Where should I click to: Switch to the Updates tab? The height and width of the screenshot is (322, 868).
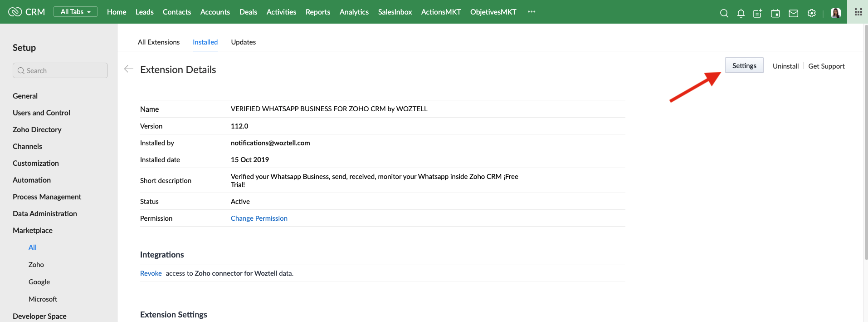(x=244, y=42)
